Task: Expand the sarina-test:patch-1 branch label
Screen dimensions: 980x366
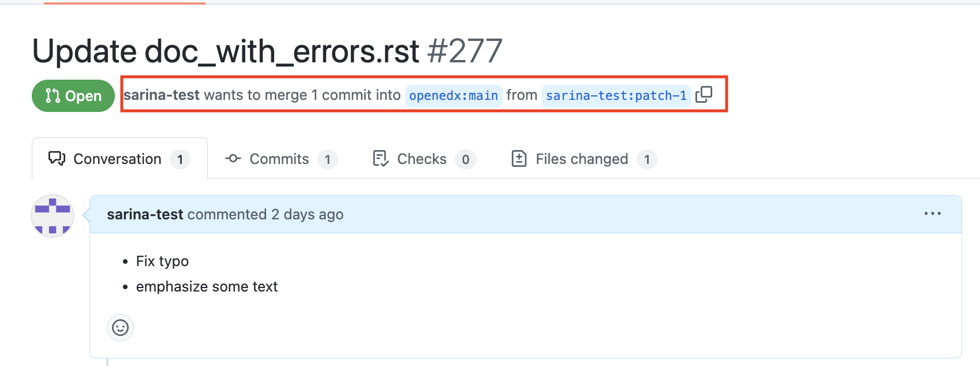Action: point(616,96)
